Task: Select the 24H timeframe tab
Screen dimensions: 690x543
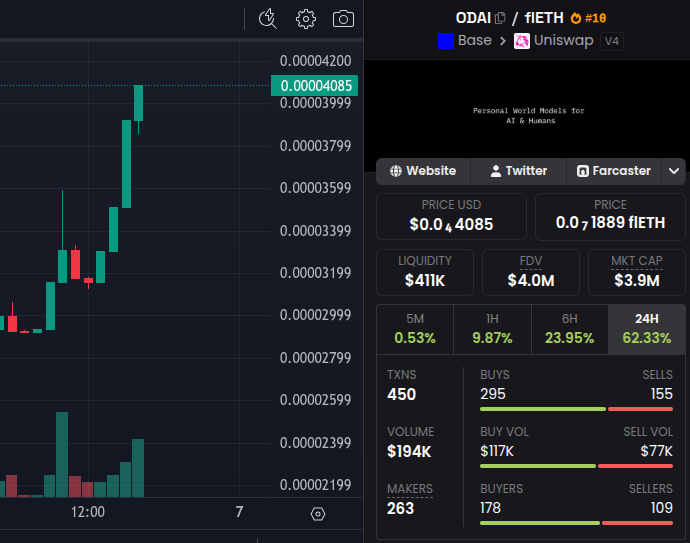Action: point(646,329)
